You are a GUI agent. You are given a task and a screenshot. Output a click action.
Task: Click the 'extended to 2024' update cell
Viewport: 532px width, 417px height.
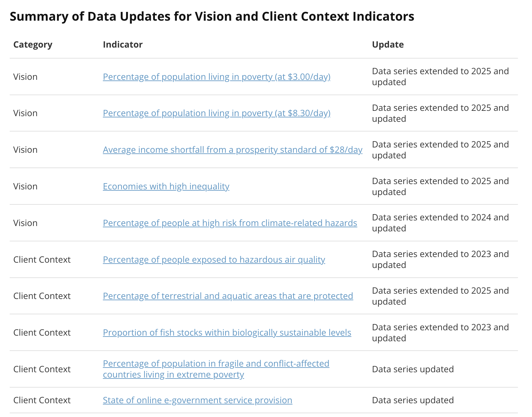point(440,223)
